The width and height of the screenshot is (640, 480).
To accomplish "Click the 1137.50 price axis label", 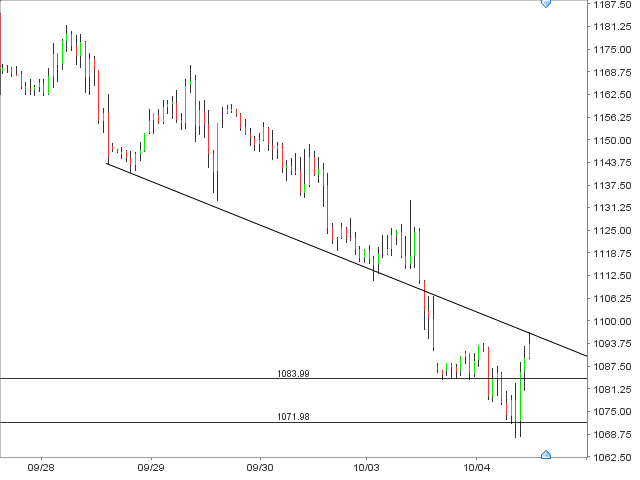I will [612, 186].
